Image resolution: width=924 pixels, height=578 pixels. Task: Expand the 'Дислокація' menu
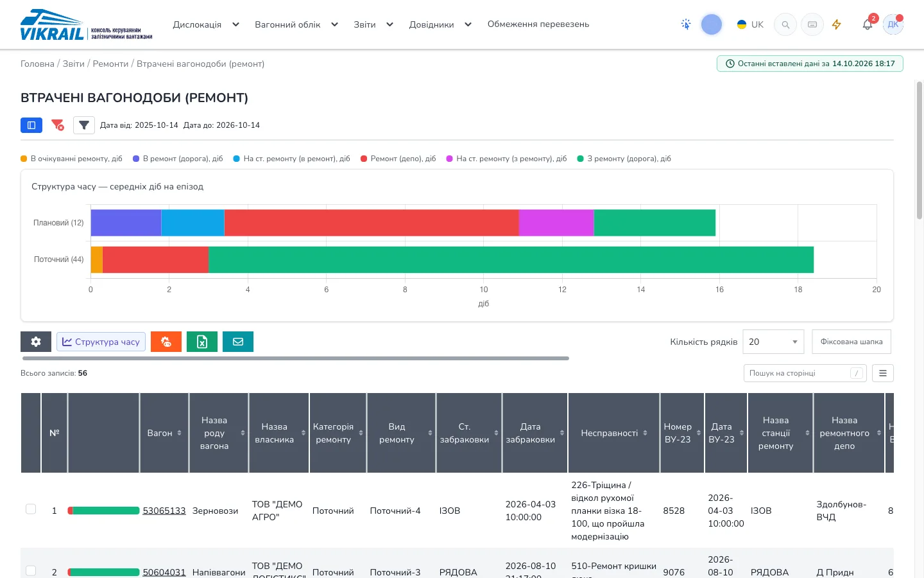pyautogui.click(x=206, y=24)
